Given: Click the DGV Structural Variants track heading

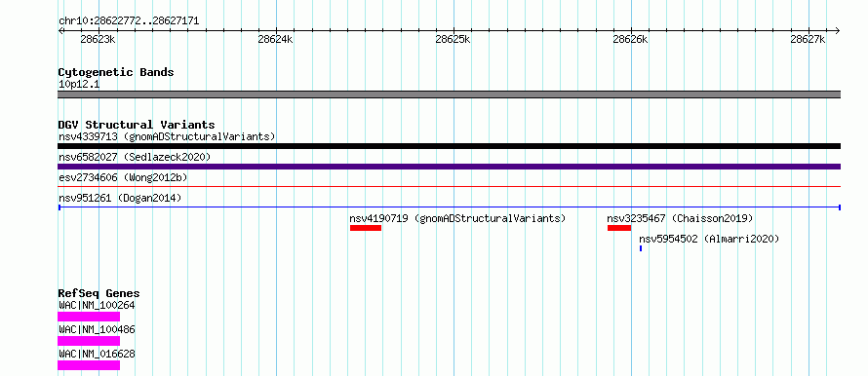Looking at the screenshot, I should (137, 125).
